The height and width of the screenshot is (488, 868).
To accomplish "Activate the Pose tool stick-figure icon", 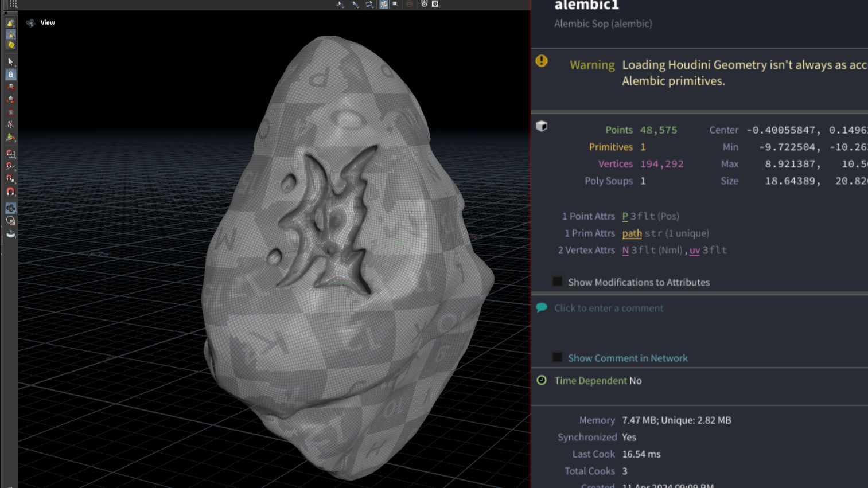I will [x=10, y=124].
